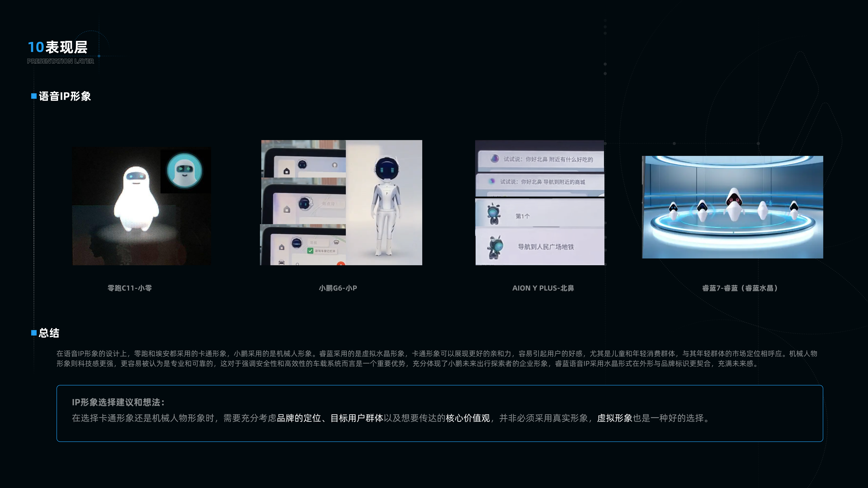Screen dimensions: 868x488
Task: Click the 10表现层 slide title
Action: coord(58,47)
